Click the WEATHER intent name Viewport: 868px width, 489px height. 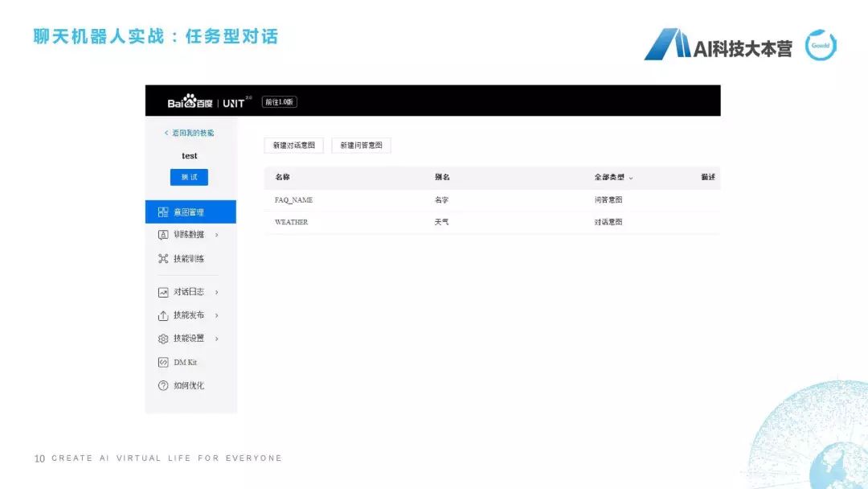coord(291,222)
